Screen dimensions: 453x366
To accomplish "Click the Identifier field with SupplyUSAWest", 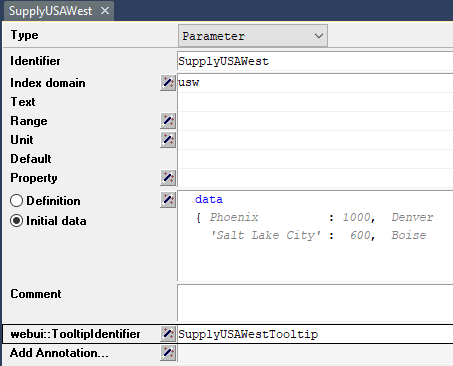I will click(x=315, y=61).
